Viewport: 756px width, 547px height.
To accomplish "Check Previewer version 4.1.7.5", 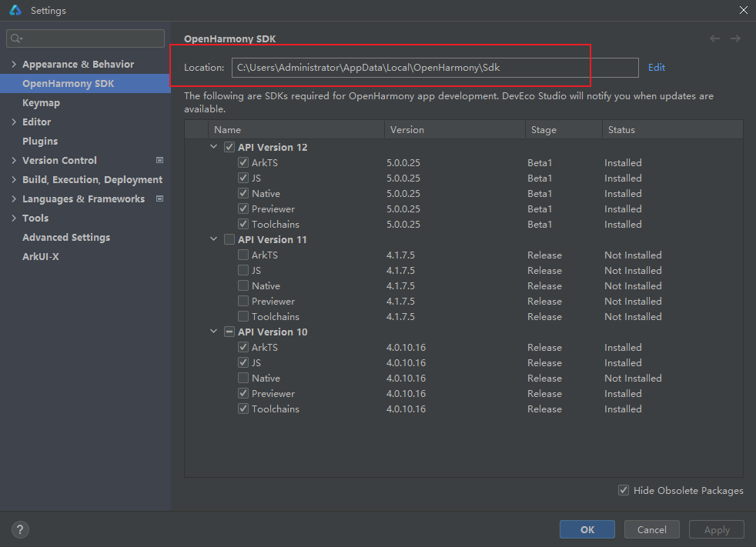I will pyautogui.click(x=243, y=302).
